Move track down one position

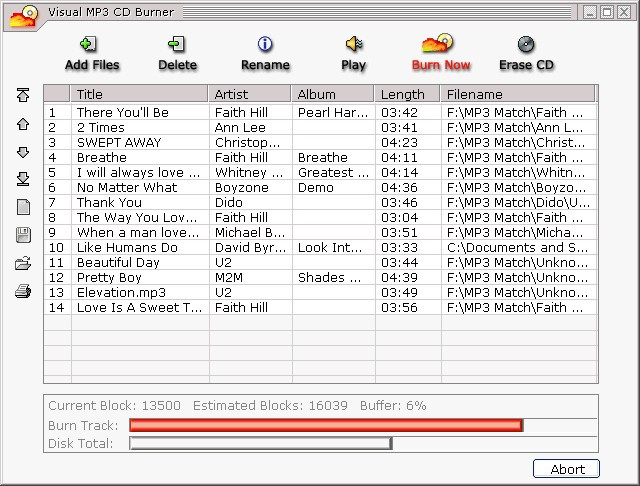pyautogui.click(x=23, y=152)
